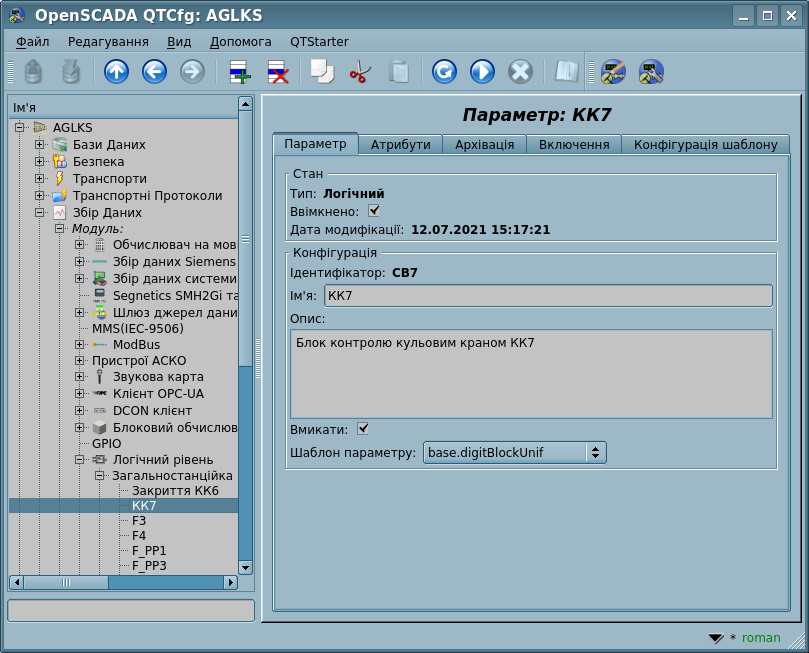Click the Back arrow toolbar icon
The height and width of the screenshot is (653, 809).
[154, 72]
